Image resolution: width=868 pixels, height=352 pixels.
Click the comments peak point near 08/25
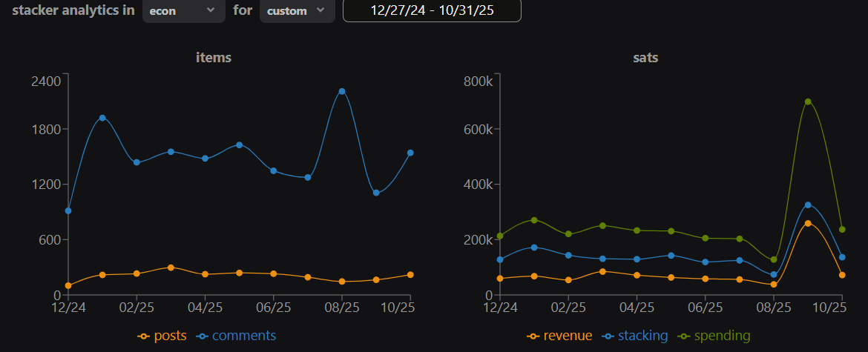(342, 91)
